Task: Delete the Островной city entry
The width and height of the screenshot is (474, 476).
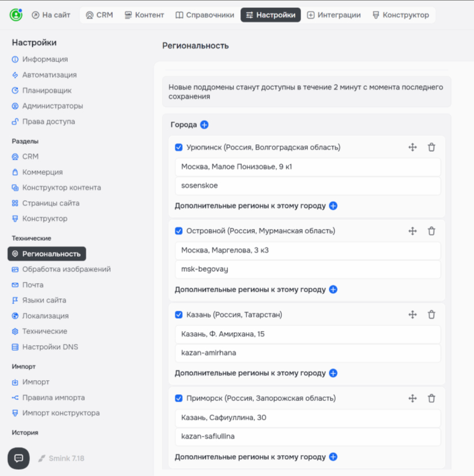Action: pyautogui.click(x=431, y=231)
